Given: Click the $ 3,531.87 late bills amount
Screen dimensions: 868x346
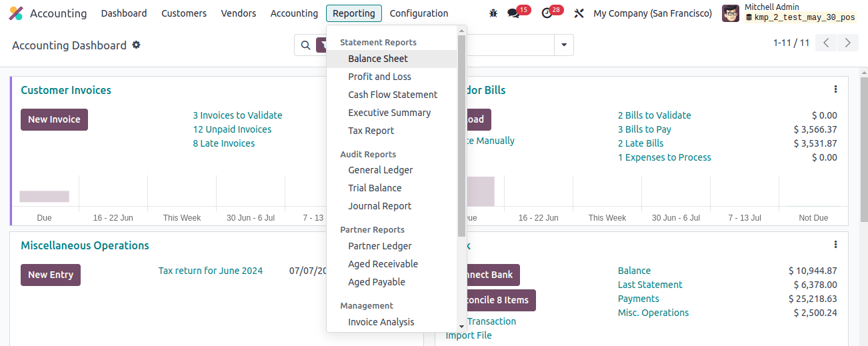Looking at the screenshot, I should click(815, 143).
